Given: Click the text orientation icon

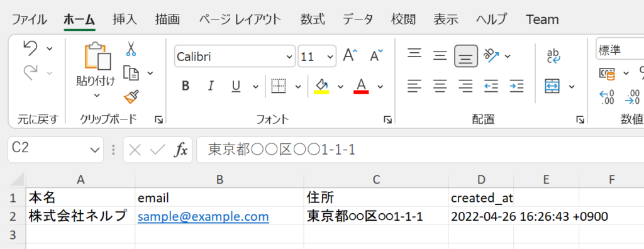Looking at the screenshot, I should [492, 55].
